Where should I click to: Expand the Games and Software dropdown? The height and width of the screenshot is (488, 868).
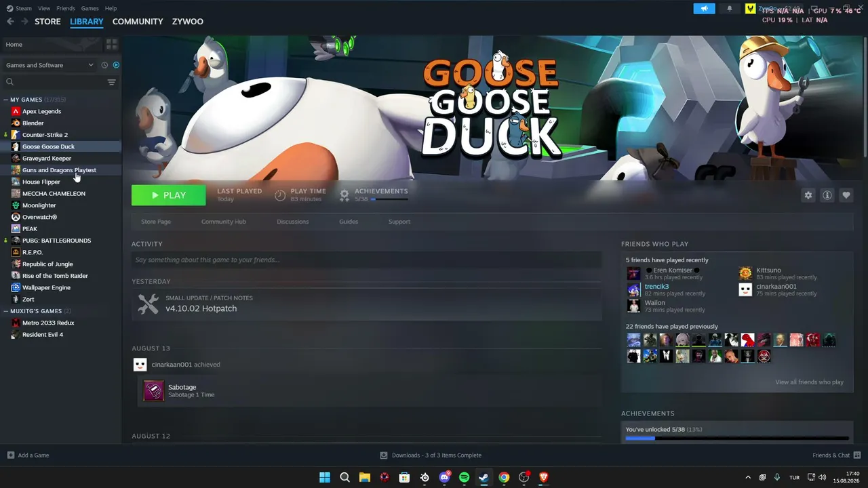point(50,65)
